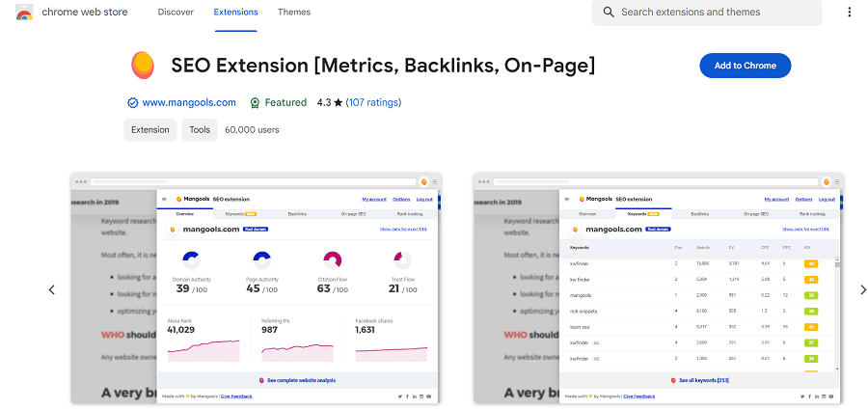
Task: Open the three-dot more options menu
Action: (x=849, y=13)
